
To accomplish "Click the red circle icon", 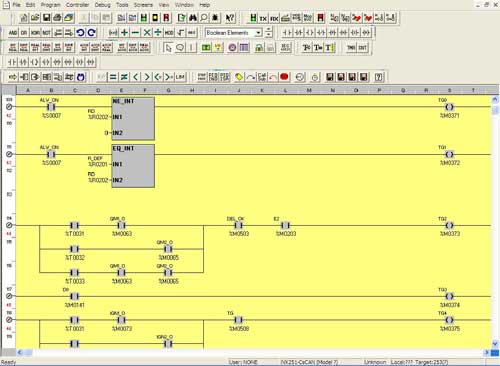I will point(284,77).
